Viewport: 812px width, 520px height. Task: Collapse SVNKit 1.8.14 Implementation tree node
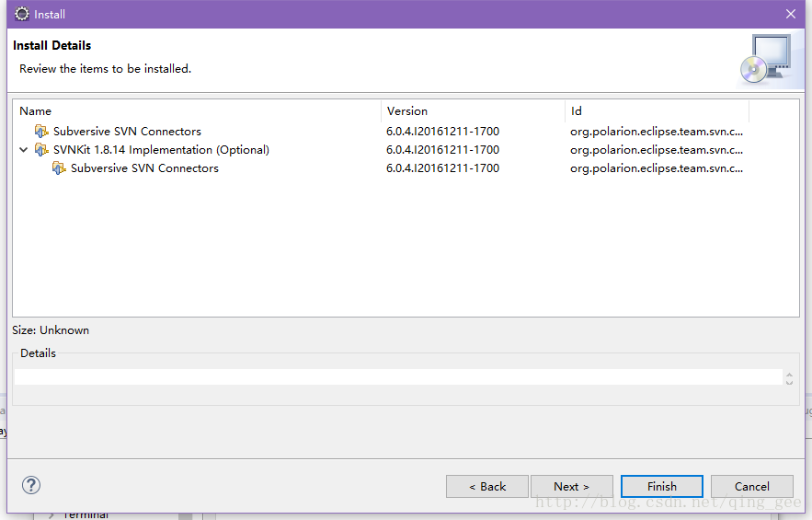click(23, 150)
